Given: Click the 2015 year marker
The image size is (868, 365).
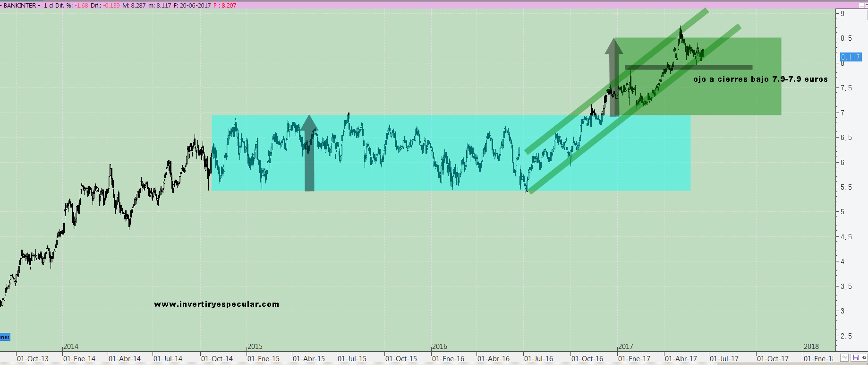Looking at the screenshot, I should [255, 347].
